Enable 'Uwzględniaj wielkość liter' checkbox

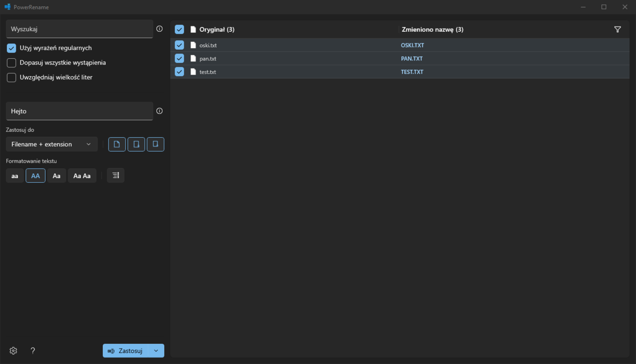[x=11, y=78]
